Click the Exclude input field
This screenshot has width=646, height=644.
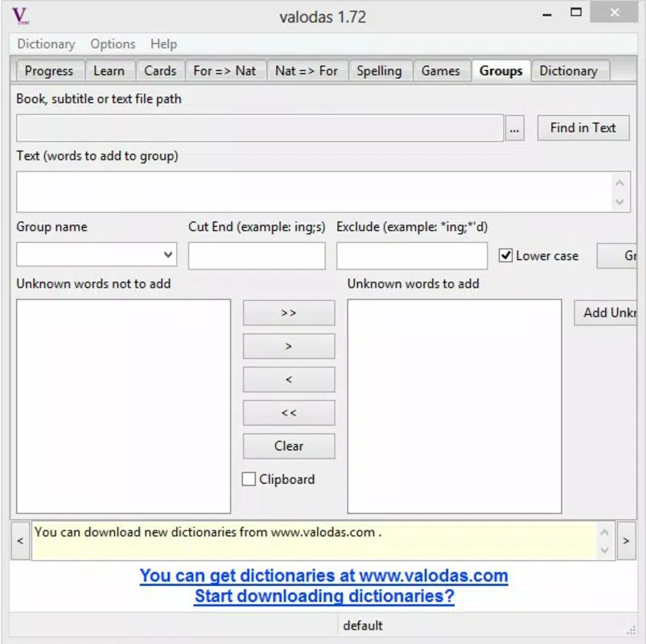tap(412, 256)
